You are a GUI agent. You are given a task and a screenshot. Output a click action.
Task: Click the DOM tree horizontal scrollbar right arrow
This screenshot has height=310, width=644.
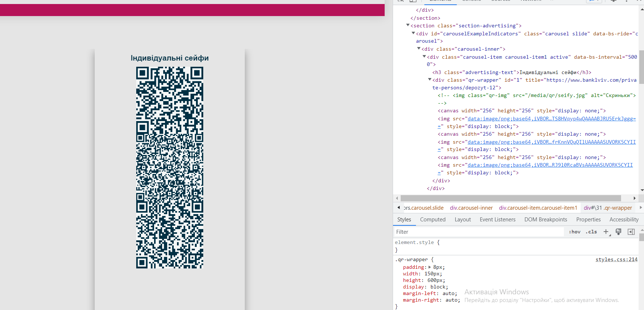click(635, 198)
